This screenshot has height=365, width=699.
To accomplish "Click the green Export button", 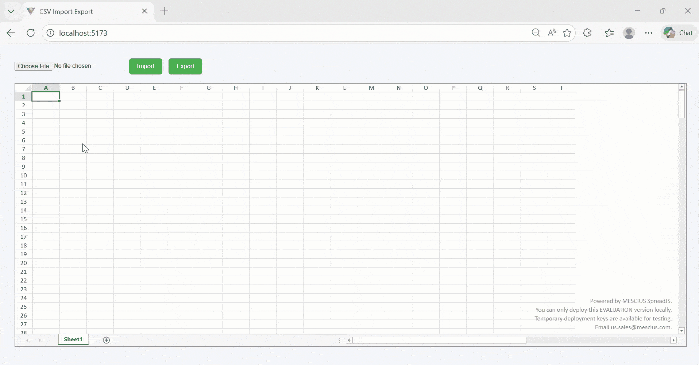I will (185, 66).
